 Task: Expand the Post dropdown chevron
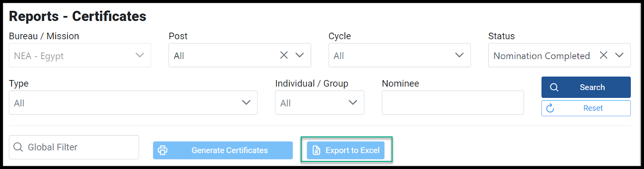tap(300, 55)
